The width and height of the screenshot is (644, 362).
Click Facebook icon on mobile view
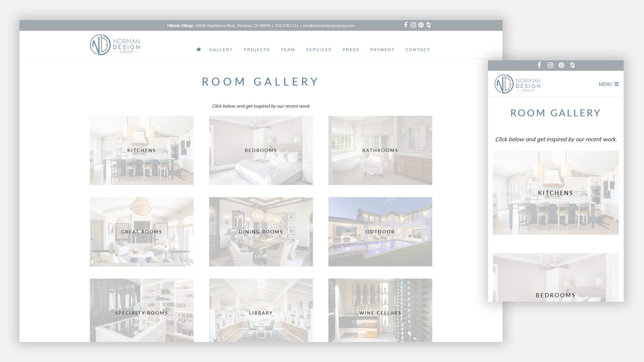pos(540,65)
